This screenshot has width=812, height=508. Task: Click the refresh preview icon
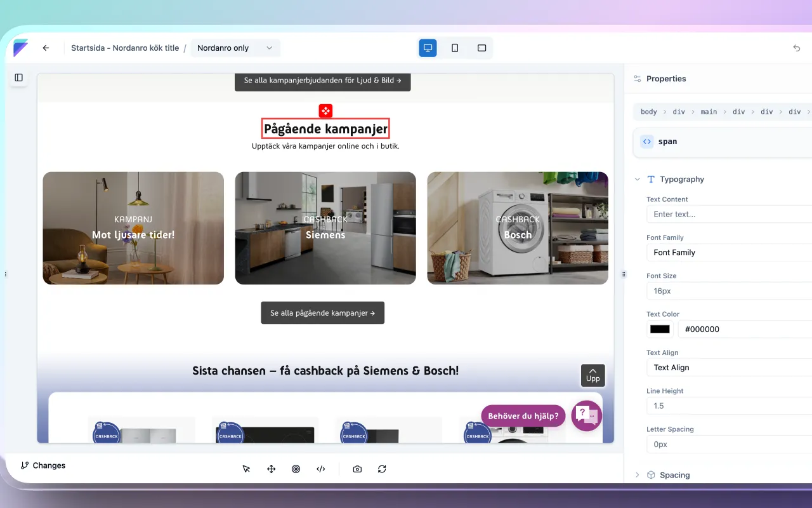382,469
